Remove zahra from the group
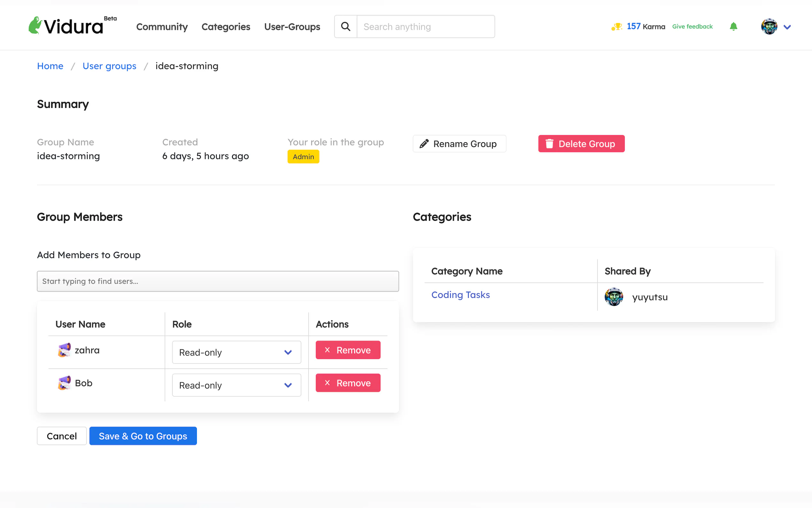This screenshot has height=508, width=812. (x=348, y=350)
